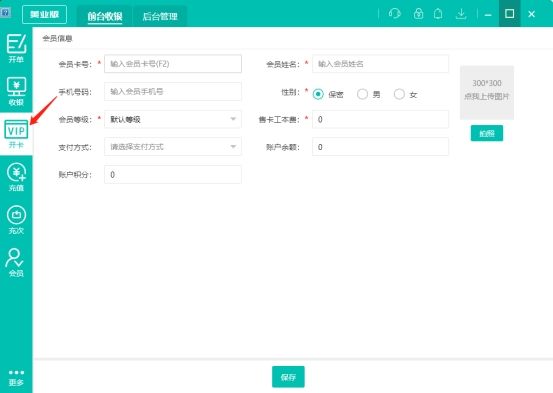Focus the 账户积分 input field
553x393 pixels.
pyautogui.click(x=173, y=175)
